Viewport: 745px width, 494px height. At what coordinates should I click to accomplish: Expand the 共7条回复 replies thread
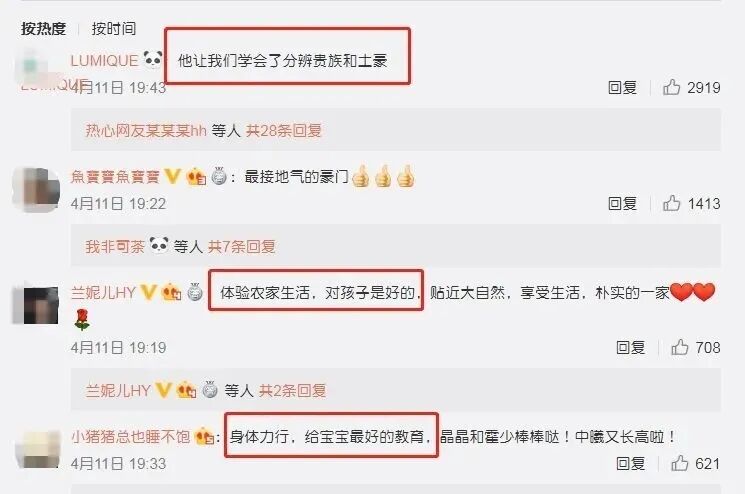241,246
